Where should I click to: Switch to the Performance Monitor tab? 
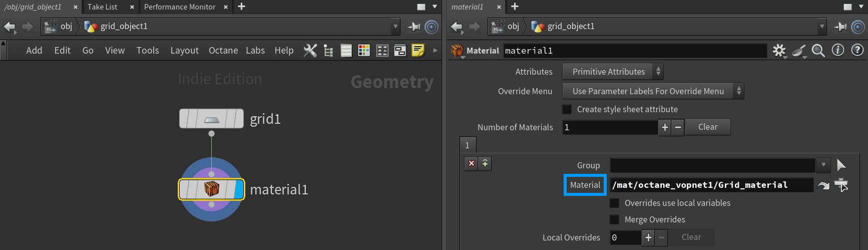click(180, 7)
